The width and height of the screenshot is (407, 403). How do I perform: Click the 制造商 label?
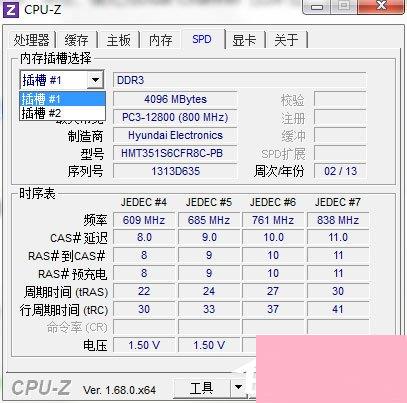tap(85, 136)
